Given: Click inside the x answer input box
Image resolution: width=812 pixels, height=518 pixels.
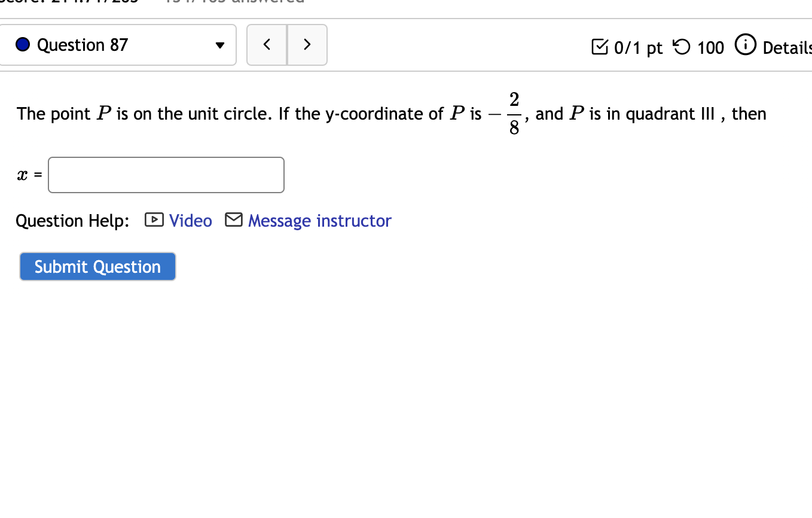Looking at the screenshot, I should pyautogui.click(x=166, y=175).
